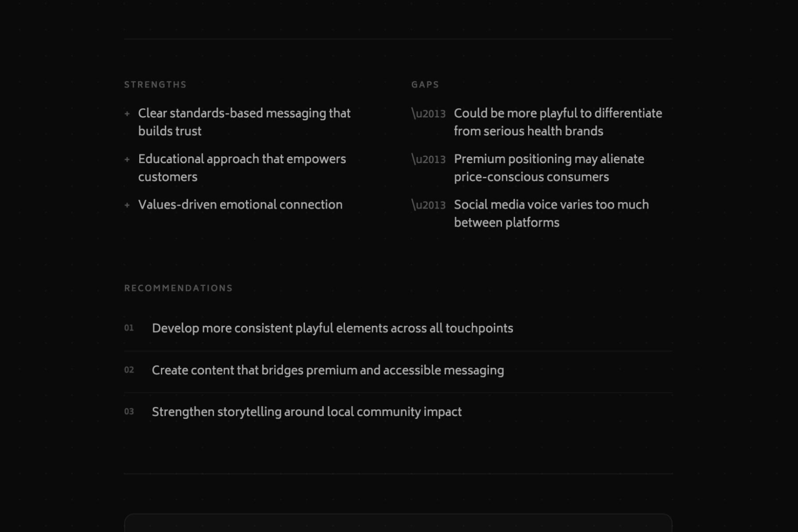Click 'Educational approach that empowers customers' text
798x532 pixels.
pos(242,168)
